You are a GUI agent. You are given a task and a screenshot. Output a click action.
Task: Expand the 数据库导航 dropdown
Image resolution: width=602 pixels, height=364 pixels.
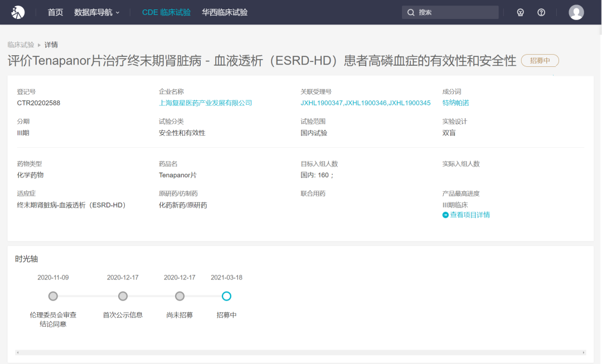97,12
